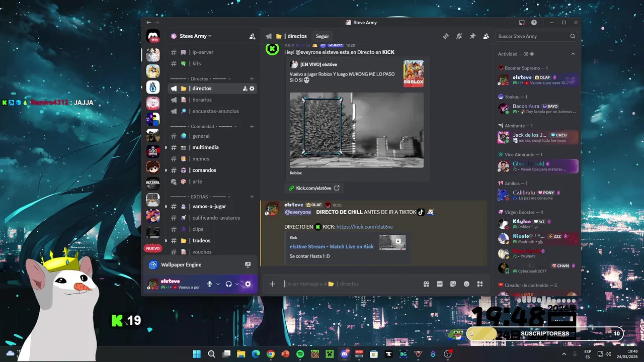This screenshot has width=644, height=362.
Task: Open the Steve Army server dropdown
Action: (x=196, y=36)
